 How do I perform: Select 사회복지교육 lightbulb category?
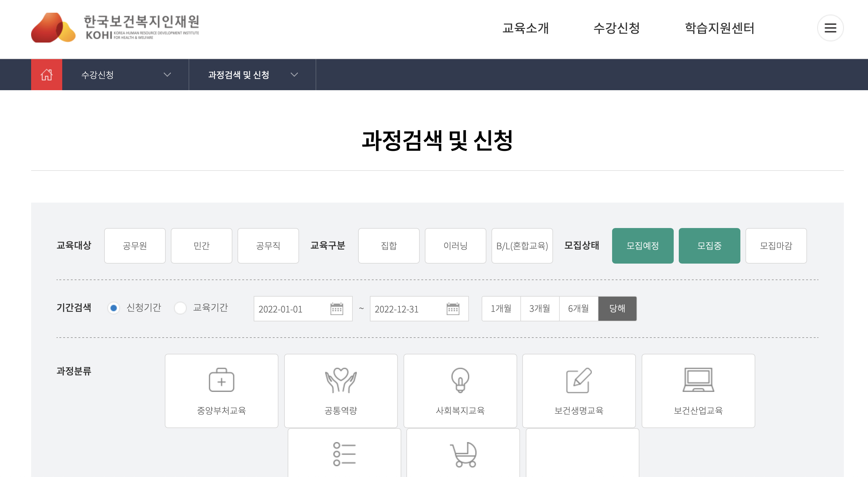coord(460,391)
